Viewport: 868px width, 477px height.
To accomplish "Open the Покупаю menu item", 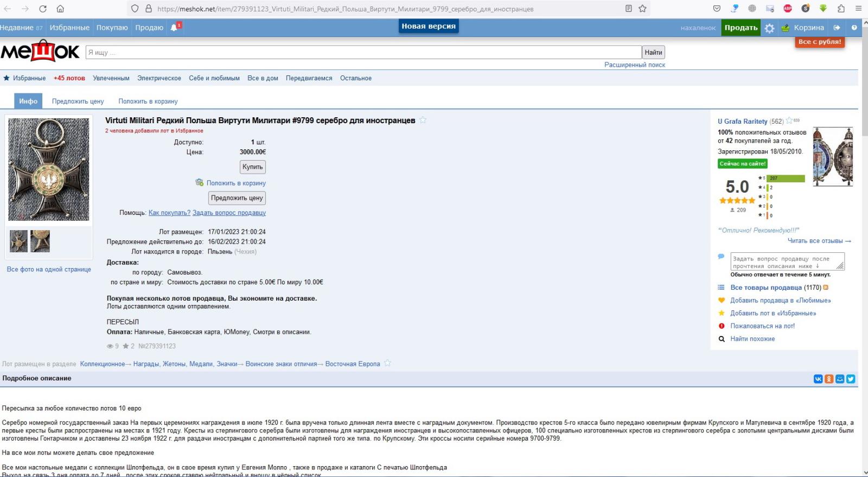I will tap(112, 28).
